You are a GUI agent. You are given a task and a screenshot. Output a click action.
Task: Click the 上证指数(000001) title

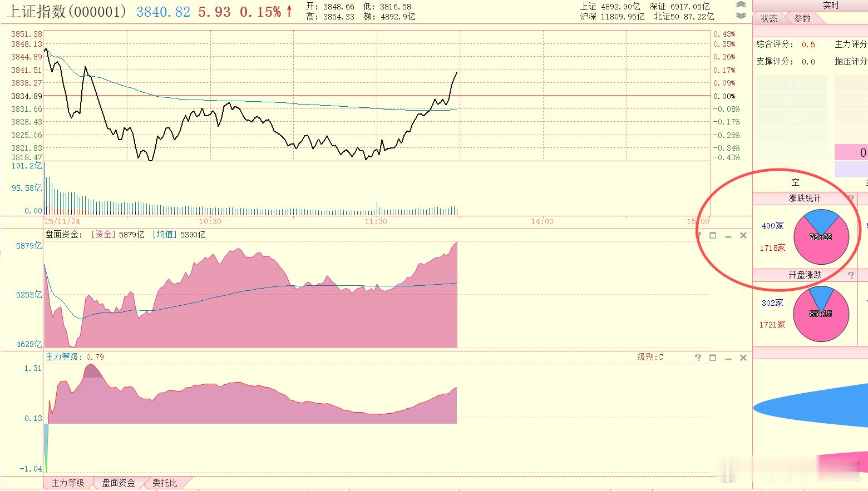tap(67, 12)
